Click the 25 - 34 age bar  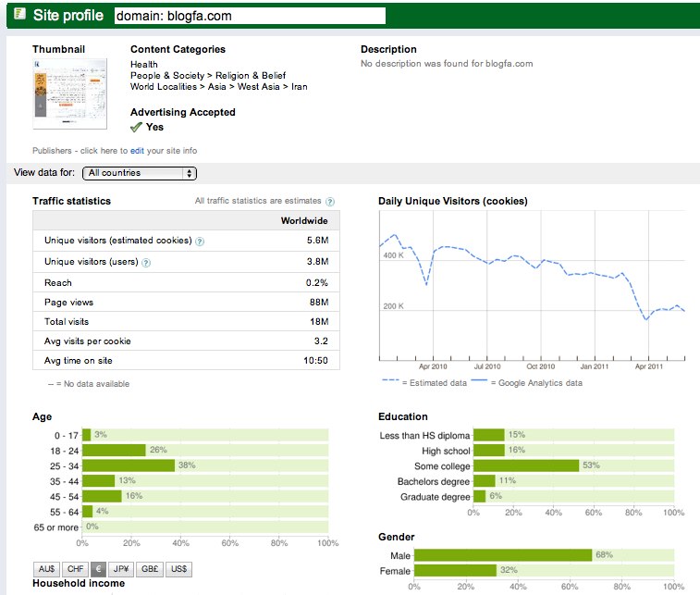coord(129,465)
